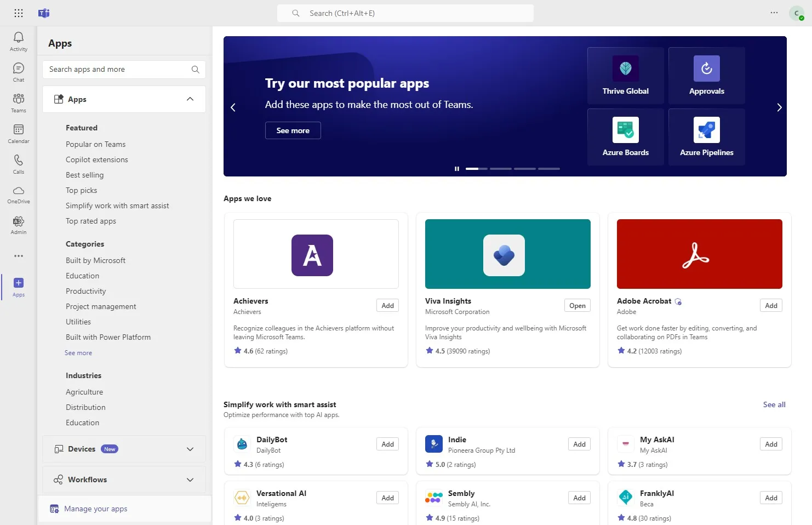Click the Achievers app logo

coord(312,255)
